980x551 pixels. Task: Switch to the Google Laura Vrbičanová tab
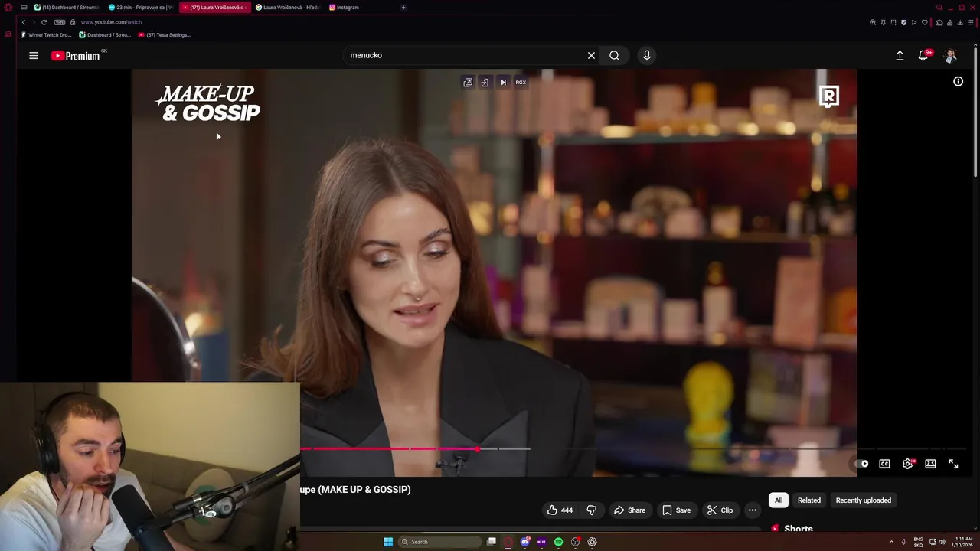click(x=288, y=8)
